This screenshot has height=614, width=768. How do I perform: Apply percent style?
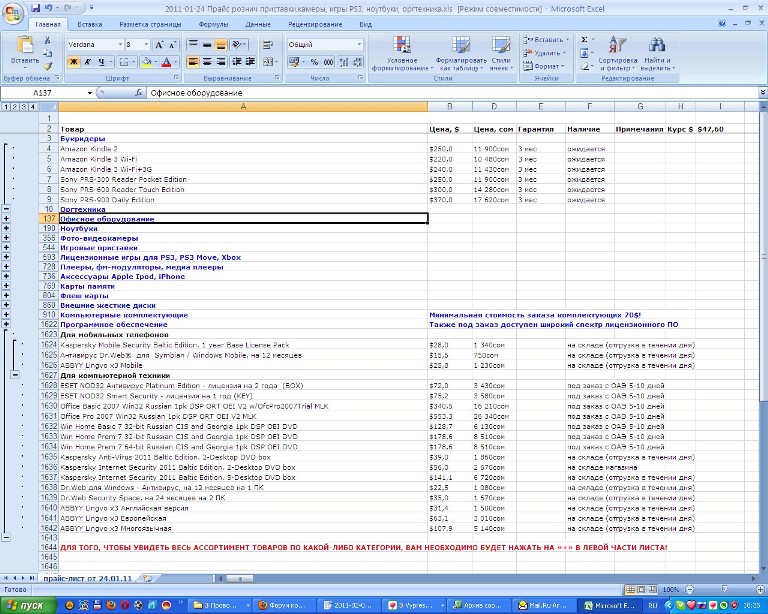coord(314,62)
